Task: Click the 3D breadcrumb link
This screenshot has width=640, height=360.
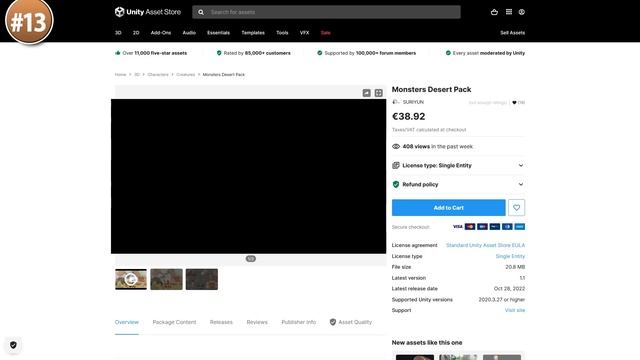Action: (x=137, y=75)
